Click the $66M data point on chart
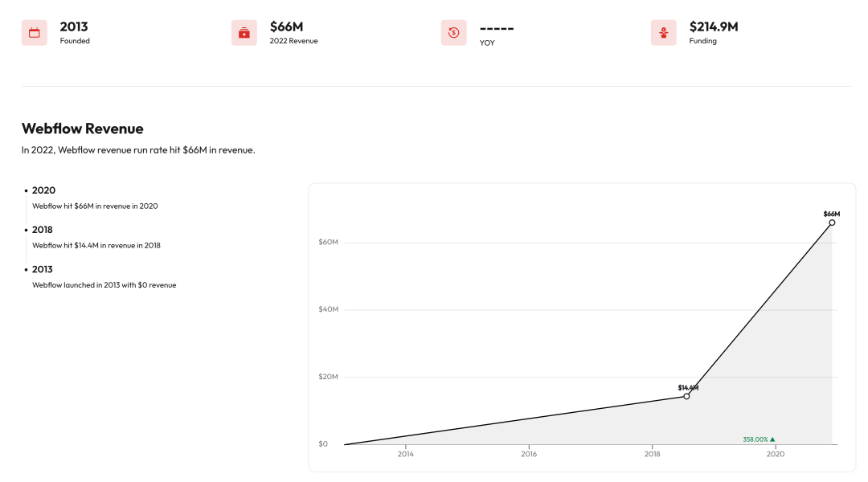 832,223
